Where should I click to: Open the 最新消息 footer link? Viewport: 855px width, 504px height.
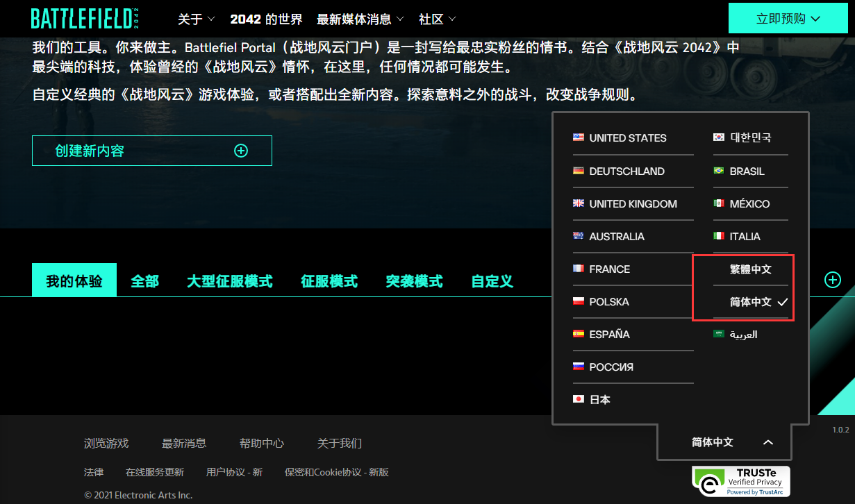(x=184, y=443)
